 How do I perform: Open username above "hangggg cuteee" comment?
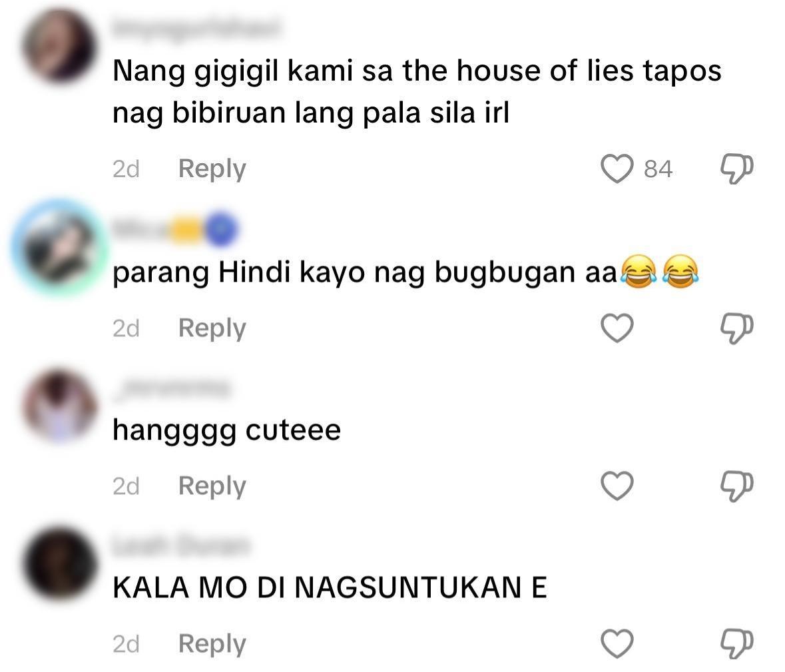(171, 388)
